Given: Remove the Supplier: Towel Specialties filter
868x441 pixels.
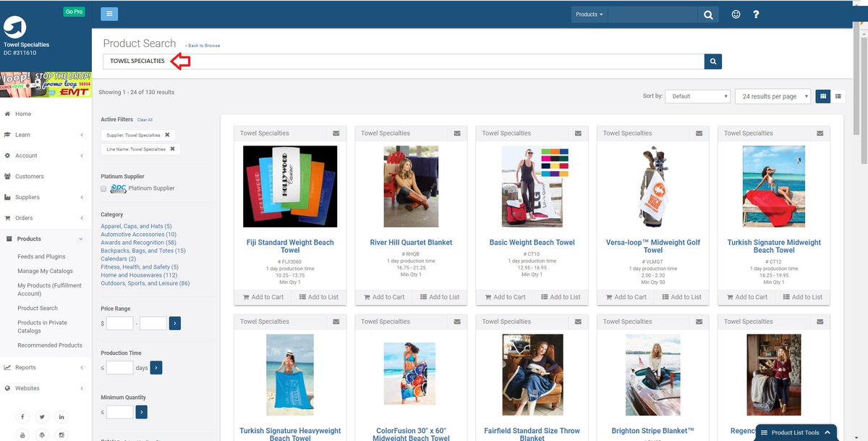Looking at the screenshot, I should click(x=167, y=135).
